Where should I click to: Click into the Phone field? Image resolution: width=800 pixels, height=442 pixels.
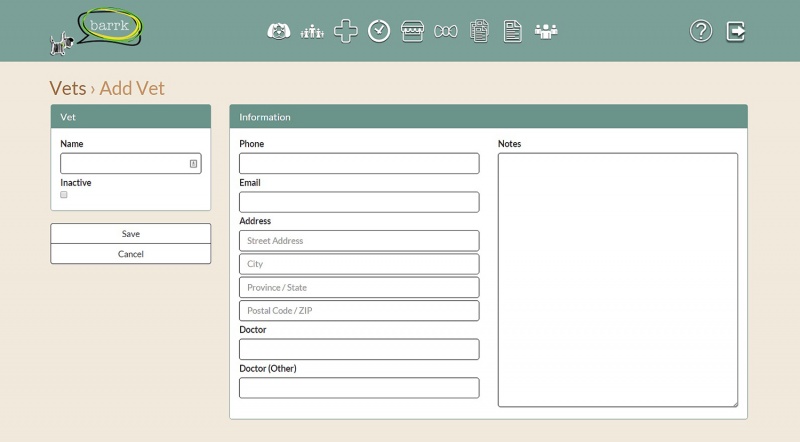(x=359, y=163)
